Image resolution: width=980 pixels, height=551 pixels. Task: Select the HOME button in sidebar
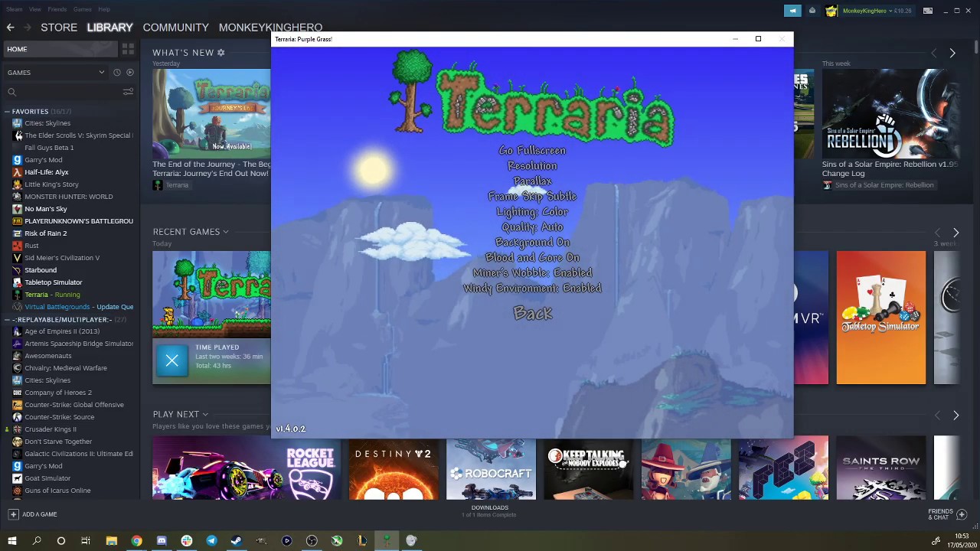[x=59, y=49]
